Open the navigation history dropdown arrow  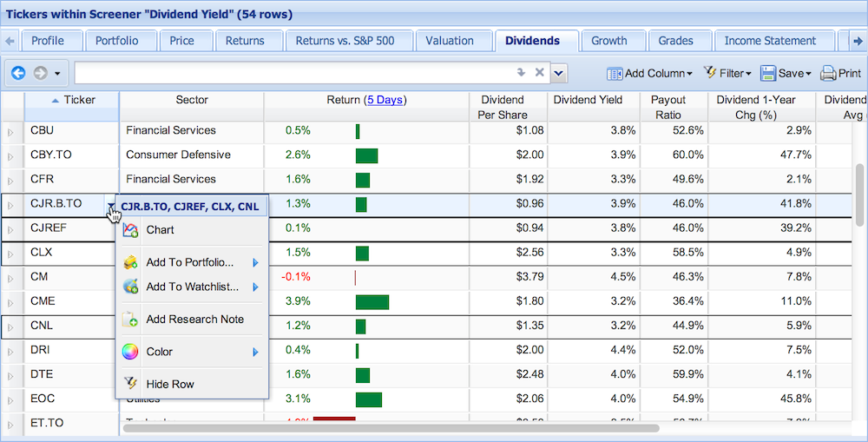pyautogui.click(x=57, y=74)
